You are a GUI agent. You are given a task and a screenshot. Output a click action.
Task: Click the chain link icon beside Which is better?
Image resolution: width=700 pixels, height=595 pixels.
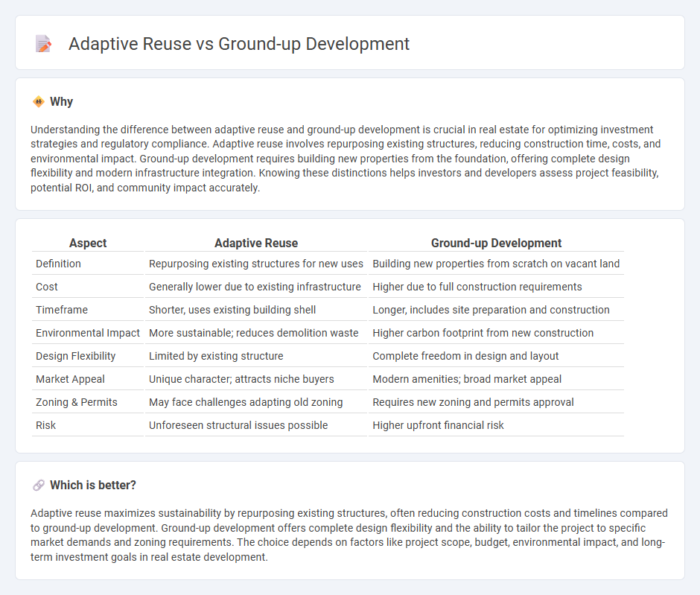tap(39, 486)
